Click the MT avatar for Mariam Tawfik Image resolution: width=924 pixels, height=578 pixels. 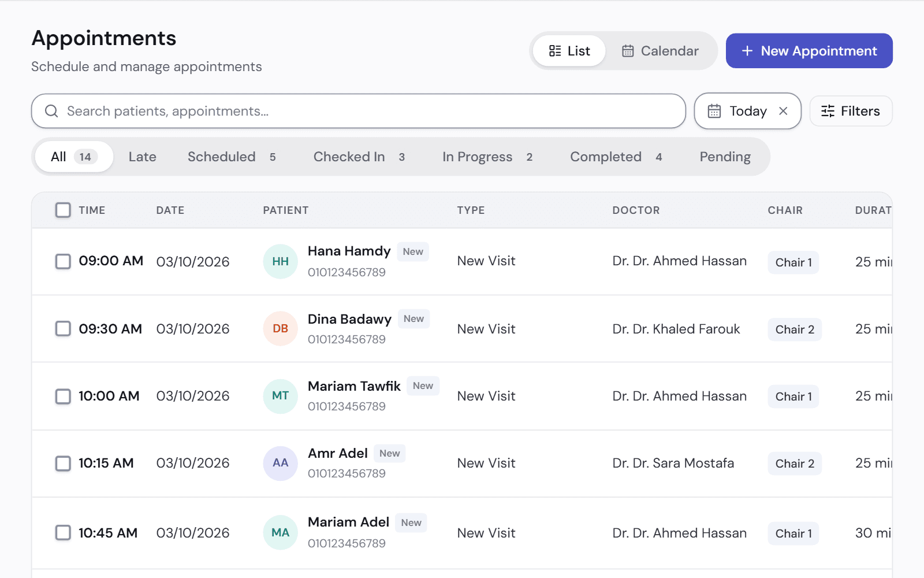[x=281, y=396]
